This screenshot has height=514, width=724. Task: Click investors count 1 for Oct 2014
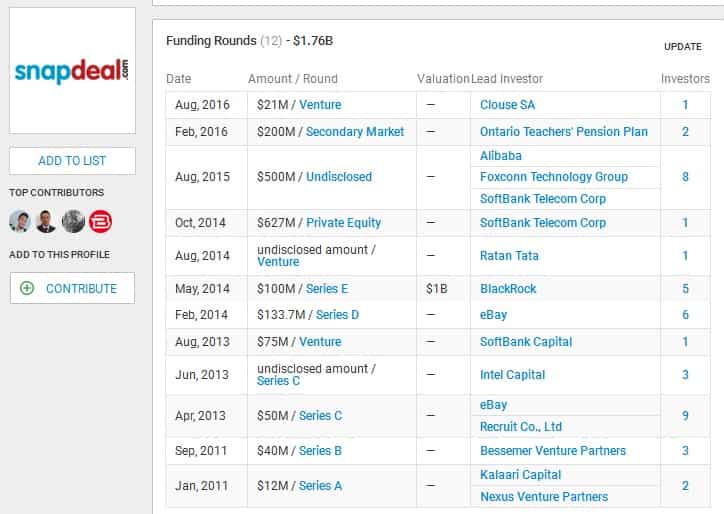pyautogui.click(x=685, y=223)
